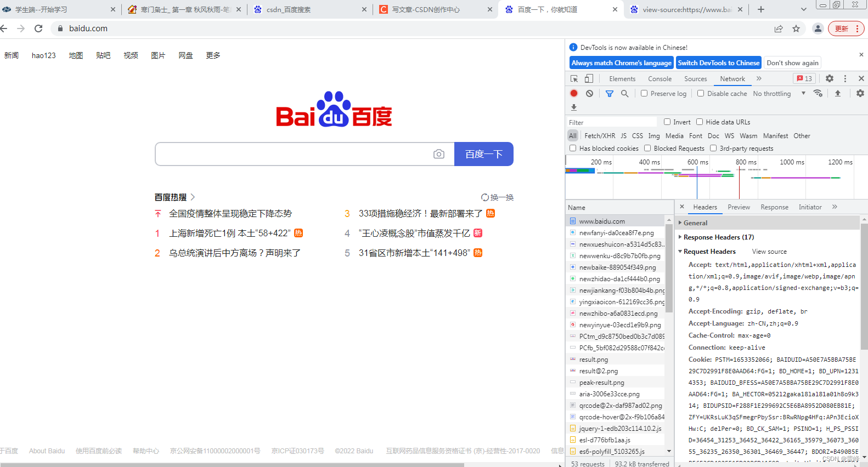Open the Initiator tab
868x467 pixels.
(x=810, y=207)
